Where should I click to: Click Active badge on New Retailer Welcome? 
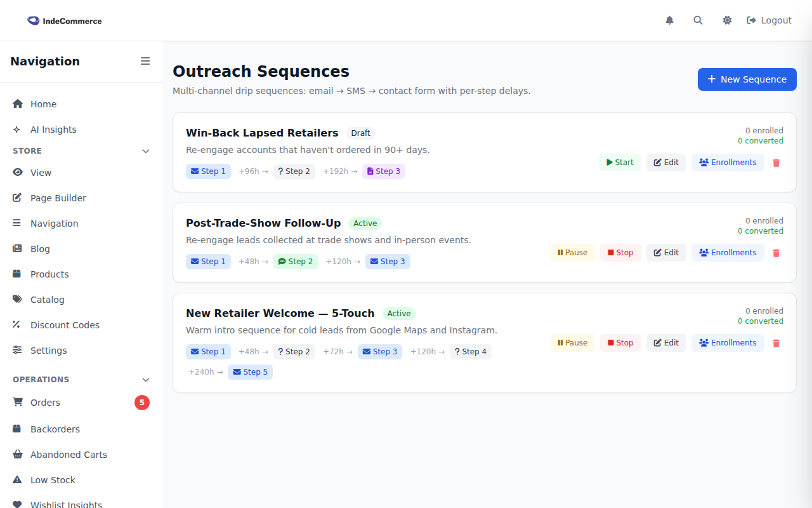tap(399, 314)
